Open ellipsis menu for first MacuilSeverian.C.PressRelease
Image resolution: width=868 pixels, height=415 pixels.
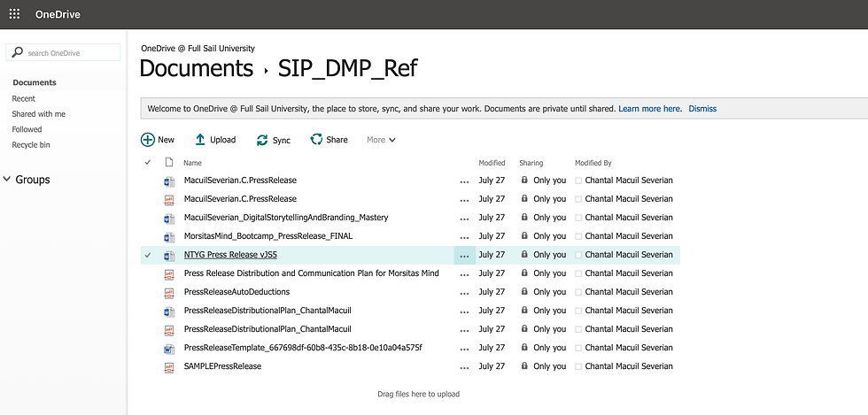[464, 181]
